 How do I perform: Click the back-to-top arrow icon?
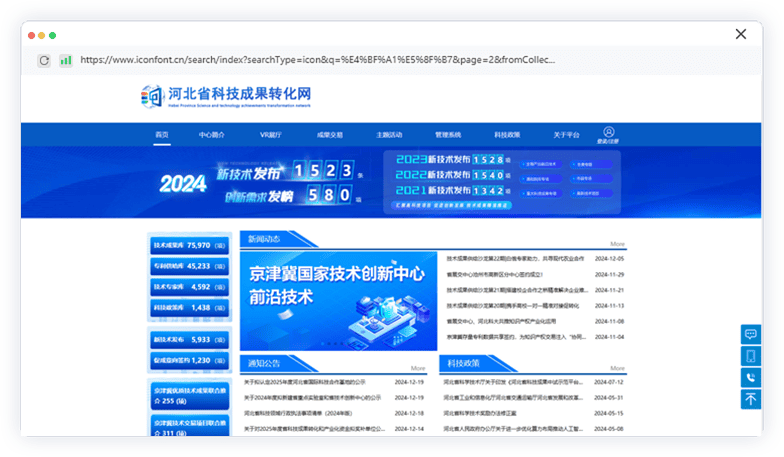click(x=750, y=398)
